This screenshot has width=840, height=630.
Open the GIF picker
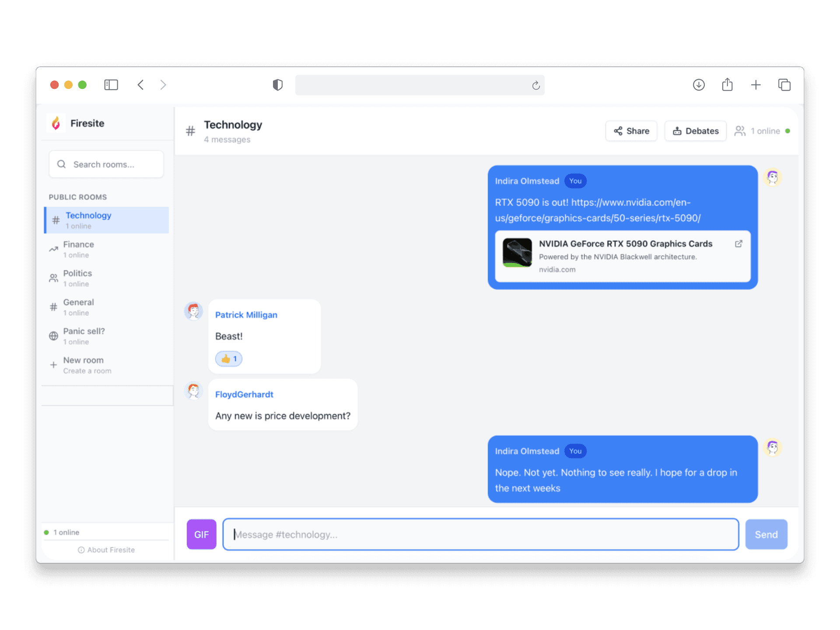tap(201, 534)
